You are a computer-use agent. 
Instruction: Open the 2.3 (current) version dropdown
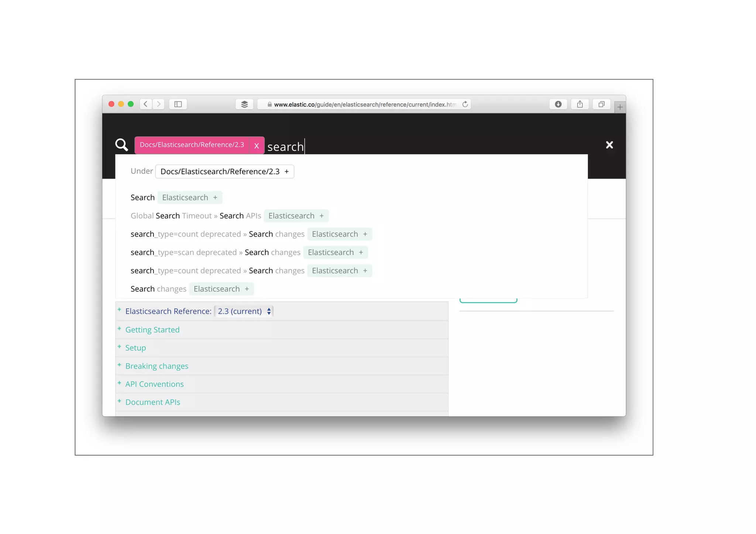(x=244, y=311)
